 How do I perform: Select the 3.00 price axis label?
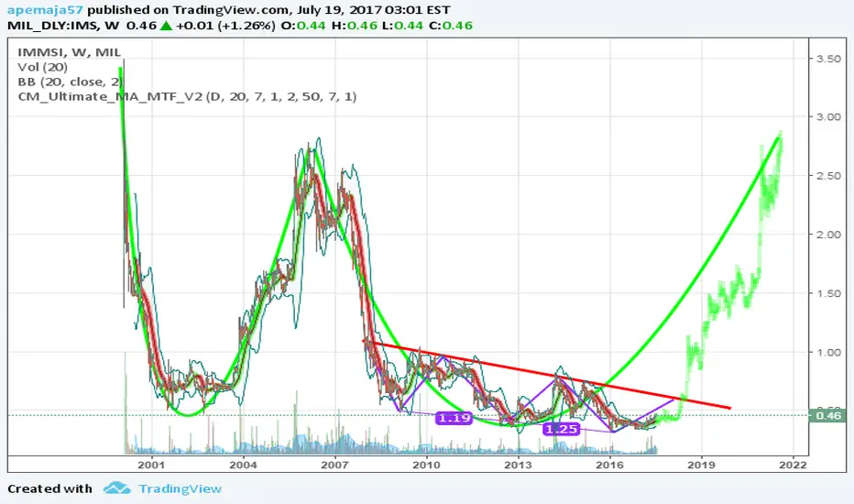pyautogui.click(x=828, y=117)
